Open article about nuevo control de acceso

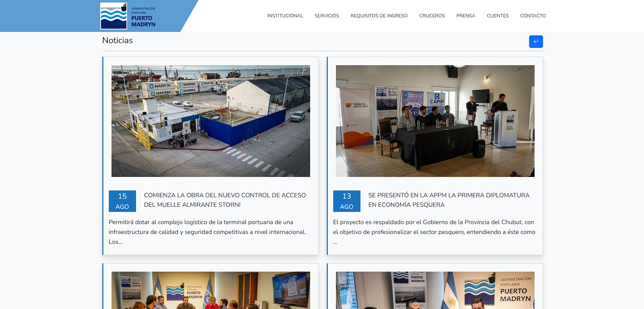point(225,200)
